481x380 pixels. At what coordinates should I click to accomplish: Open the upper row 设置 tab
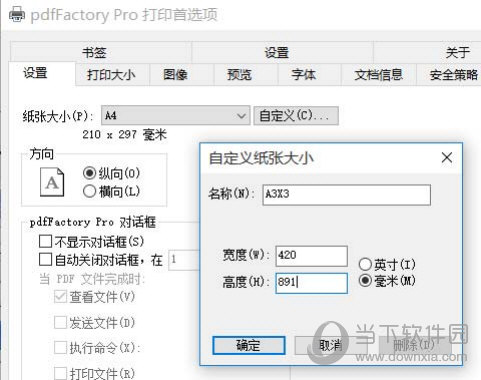pyautogui.click(x=283, y=52)
